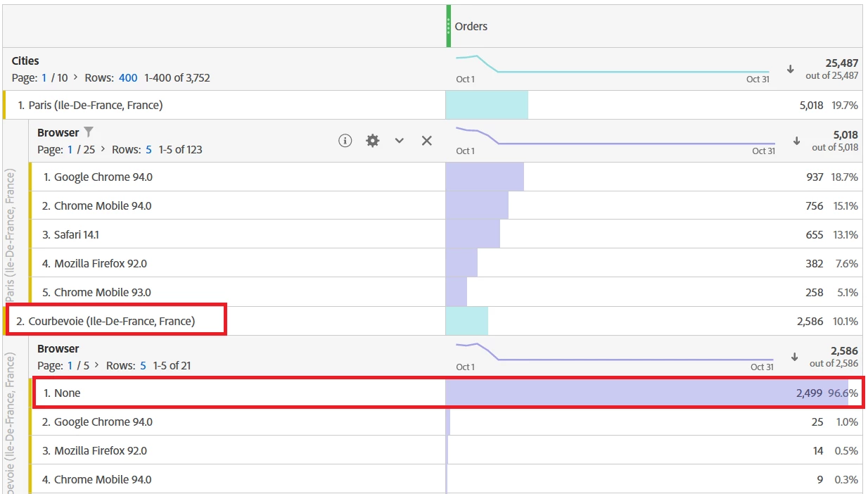Click Chrome Mobile 94.0 value 756
Image resolution: width=868 pixels, height=494 pixels.
coord(815,205)
